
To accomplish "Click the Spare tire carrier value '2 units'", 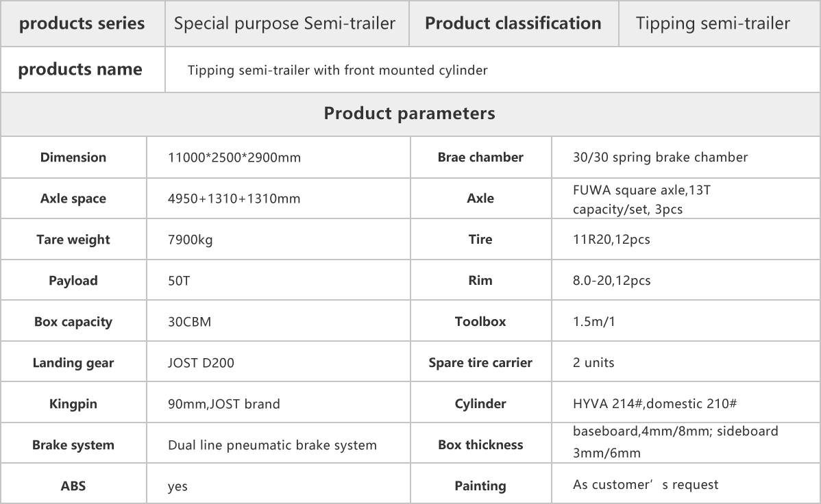I will coord(593,363).
